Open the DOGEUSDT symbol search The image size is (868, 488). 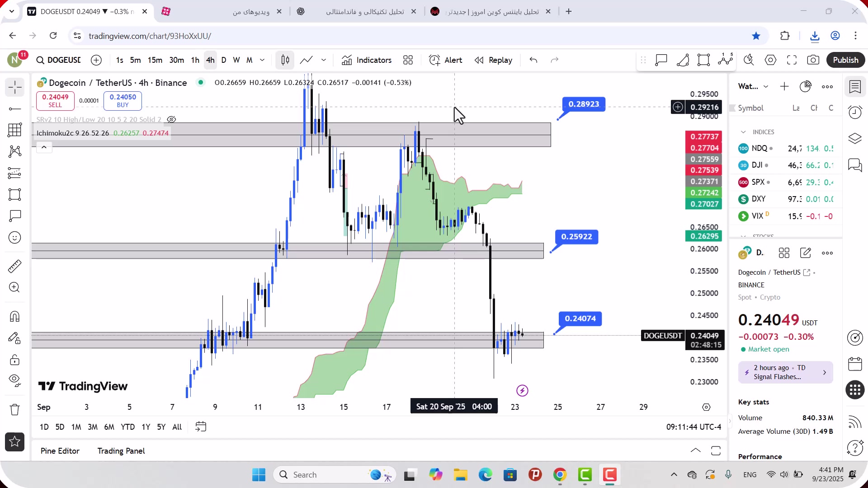(59, 60)
